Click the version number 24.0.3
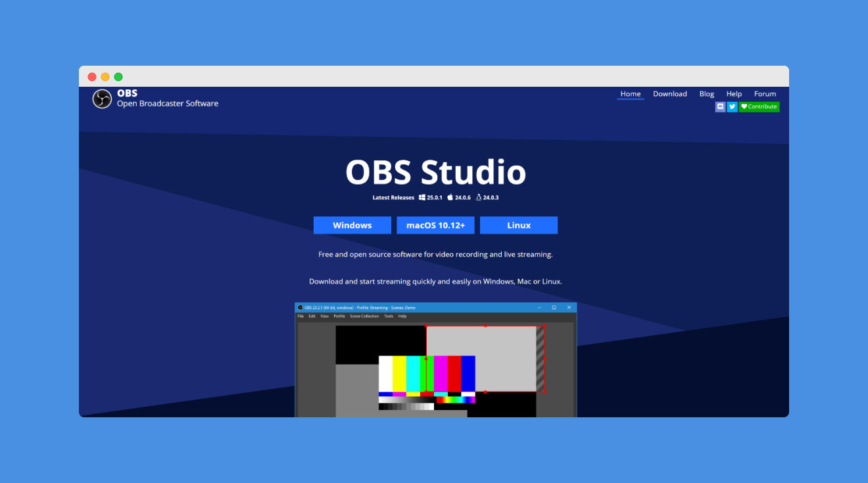The width and height of the screenshot is (868, 483). tap(491, 198)
